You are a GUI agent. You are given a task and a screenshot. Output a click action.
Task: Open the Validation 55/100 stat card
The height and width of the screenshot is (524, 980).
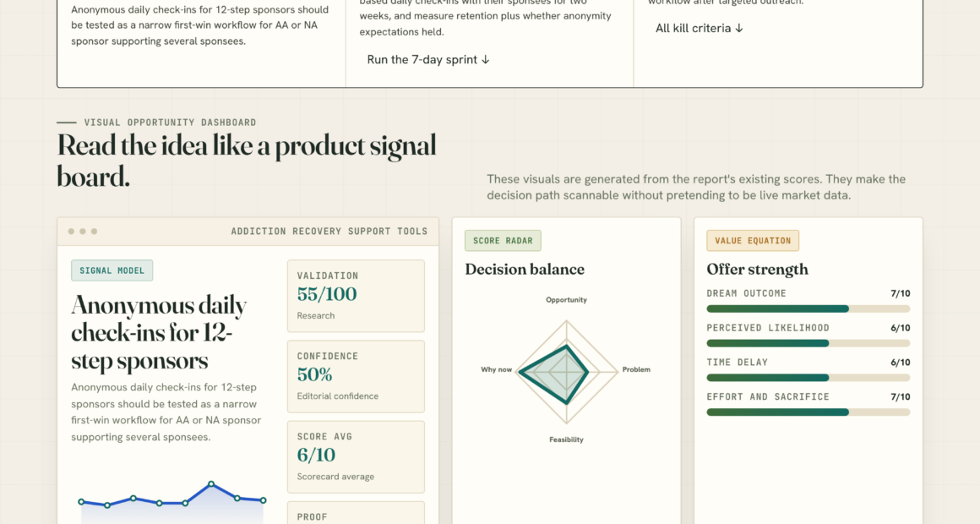click(356, 296)
